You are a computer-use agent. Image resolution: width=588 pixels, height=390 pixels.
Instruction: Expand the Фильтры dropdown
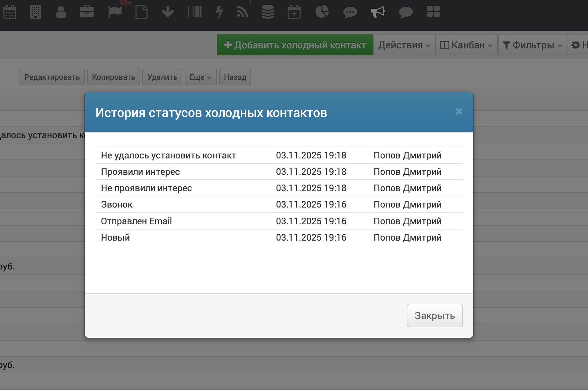click(x=532, y=45)
